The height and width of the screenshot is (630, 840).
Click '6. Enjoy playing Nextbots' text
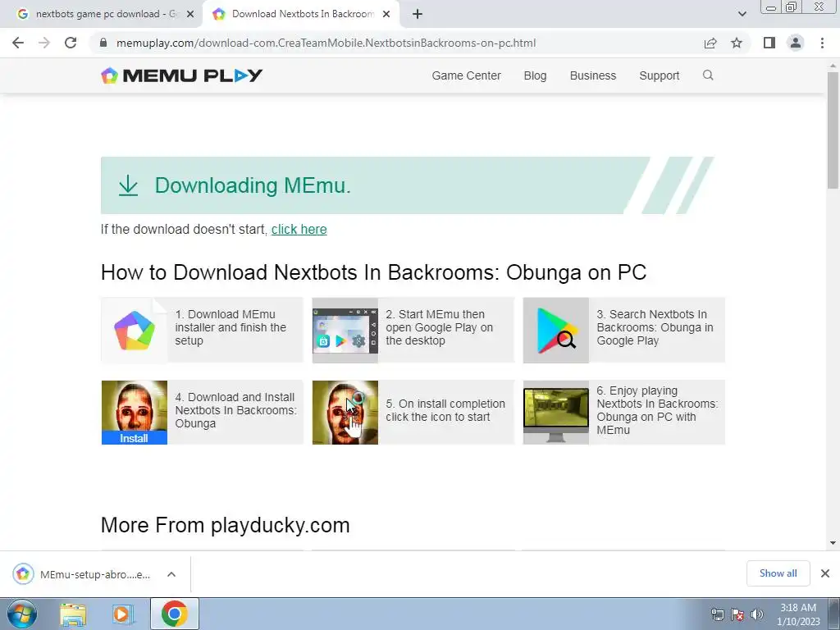coord(657,410)
